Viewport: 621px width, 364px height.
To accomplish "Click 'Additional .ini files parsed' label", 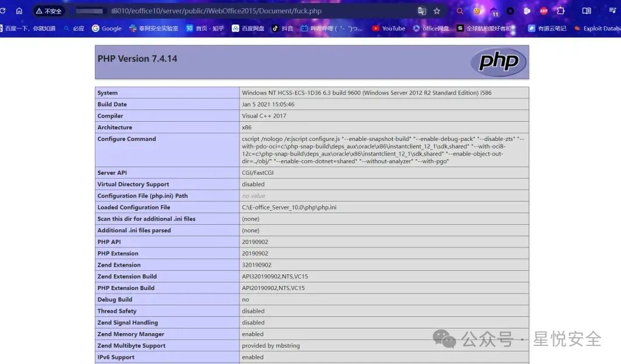I will click(134, 230).
